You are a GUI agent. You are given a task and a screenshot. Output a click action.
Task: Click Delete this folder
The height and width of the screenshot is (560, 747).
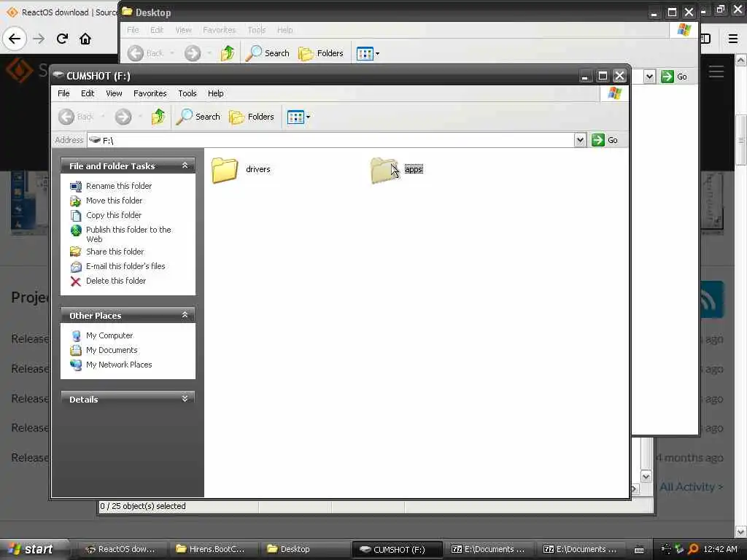(116, 281)
